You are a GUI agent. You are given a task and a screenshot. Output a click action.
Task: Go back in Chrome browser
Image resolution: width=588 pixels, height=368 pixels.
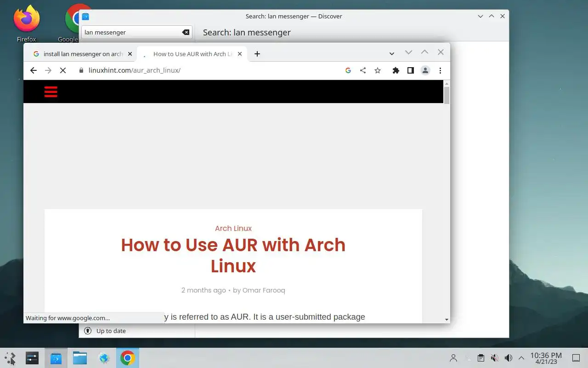33,70
